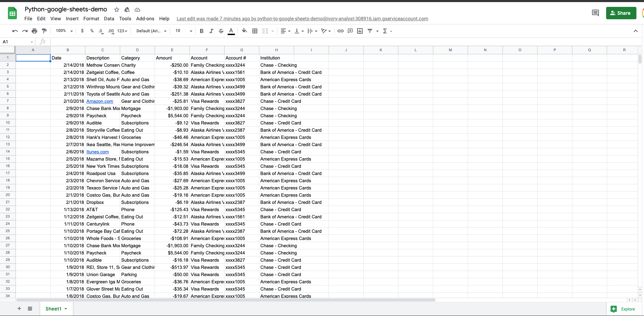Open the font size 10 dropdown
The width and height of the screenshot is (644, 316).
click(184, 31)
